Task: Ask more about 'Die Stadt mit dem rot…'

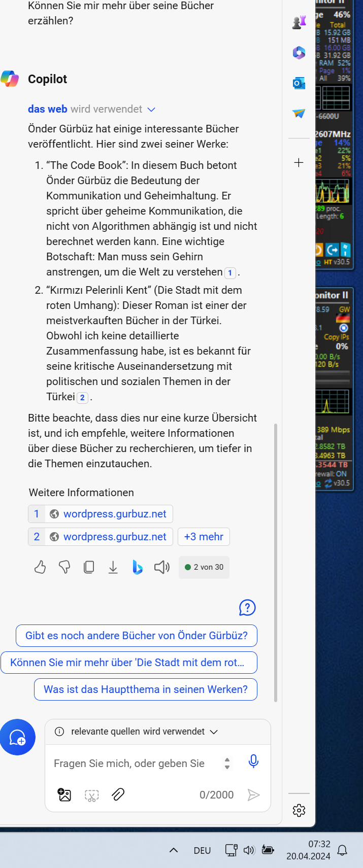Action: [129, 663]
